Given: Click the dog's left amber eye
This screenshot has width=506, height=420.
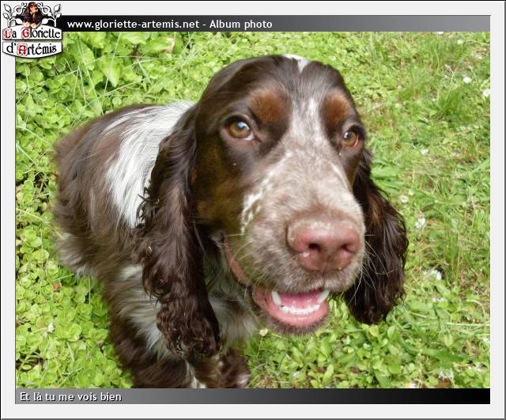Looking at the screenshot, I should [x=239, y=129].
